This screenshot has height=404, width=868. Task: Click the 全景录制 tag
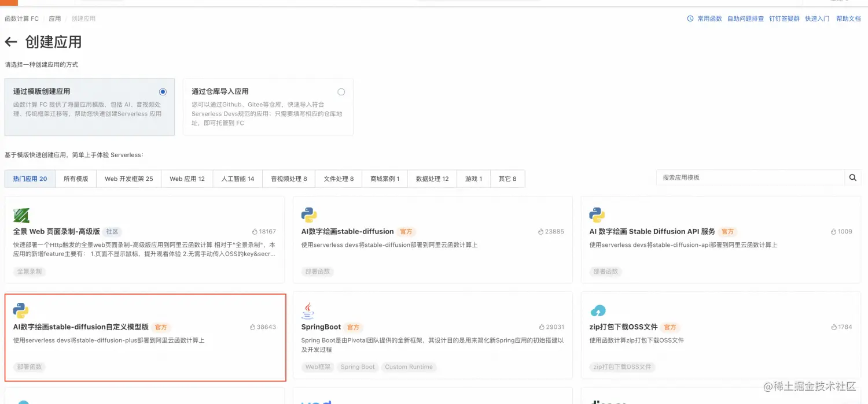(x=29, y=271)
